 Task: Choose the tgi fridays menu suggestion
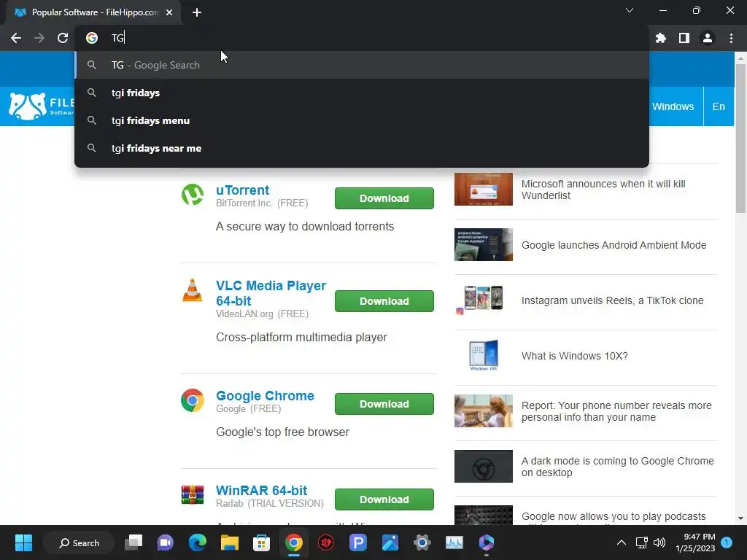click(x=362, y=120)
